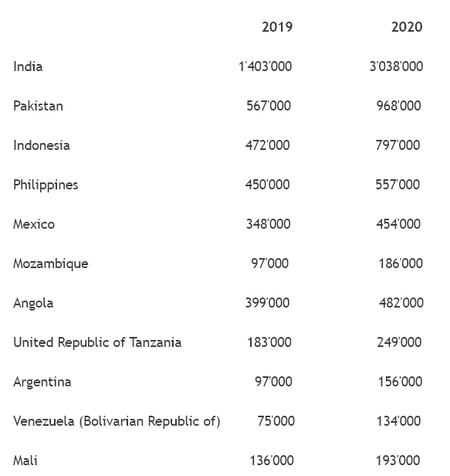Select the India row label
The height and width of the screenshot is (476, 450).
(x=28, y=66)
